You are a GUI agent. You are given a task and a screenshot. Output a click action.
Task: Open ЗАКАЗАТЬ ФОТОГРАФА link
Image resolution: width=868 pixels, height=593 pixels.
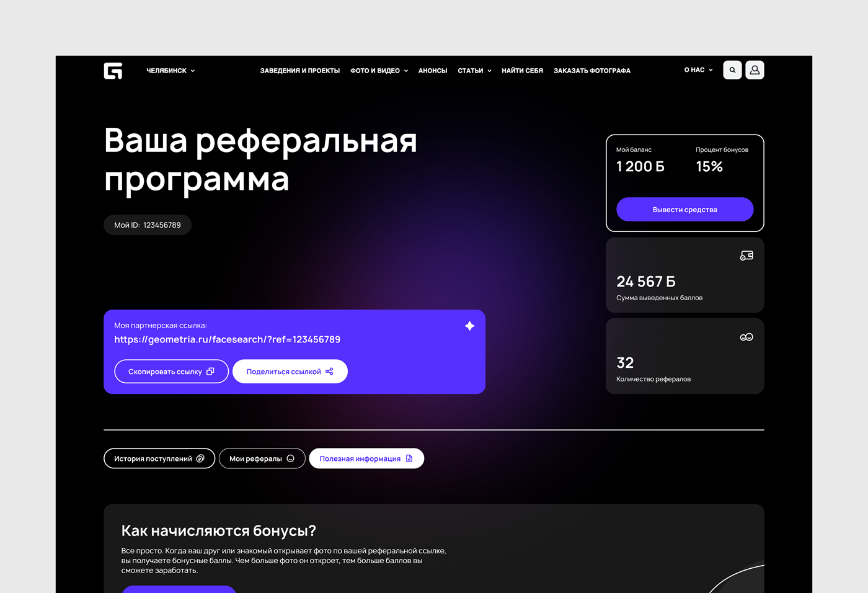pos(591,70)
